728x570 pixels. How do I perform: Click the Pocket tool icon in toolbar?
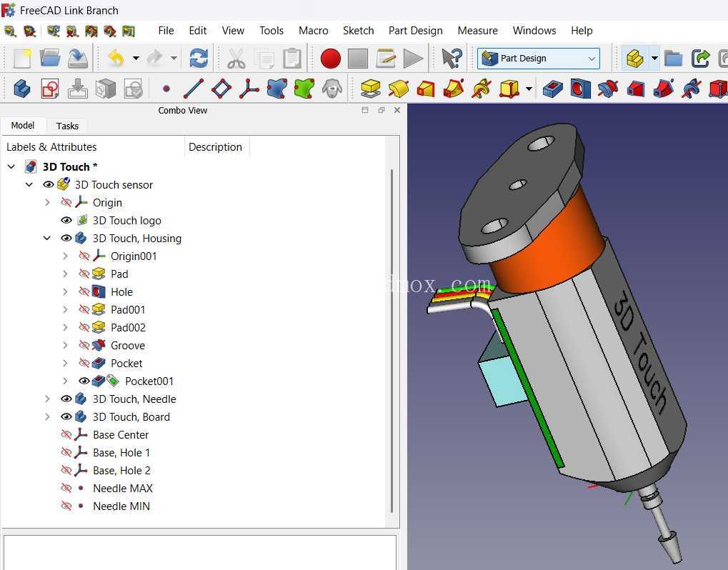click(x=552, y=89)
